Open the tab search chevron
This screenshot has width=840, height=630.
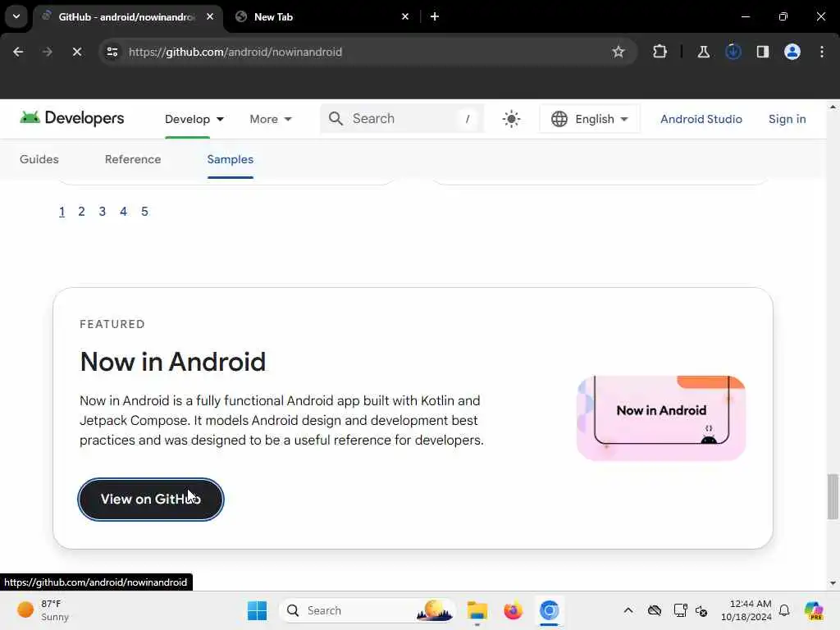(16, 16)
